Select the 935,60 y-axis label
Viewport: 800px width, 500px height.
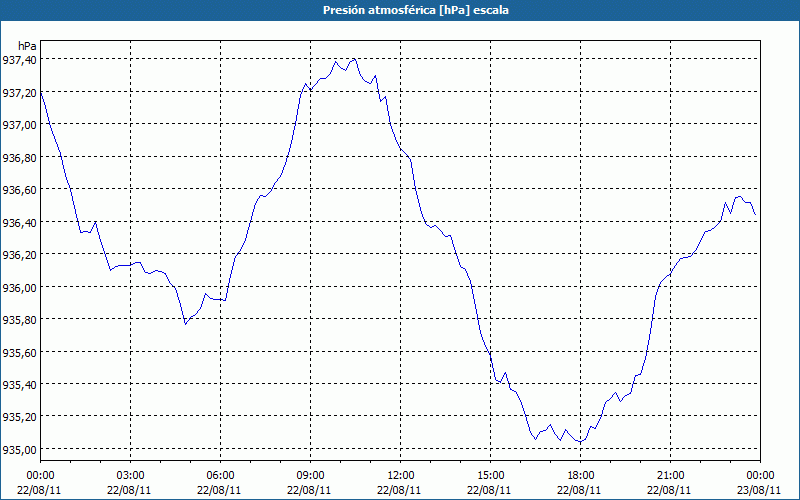point(19,352)
